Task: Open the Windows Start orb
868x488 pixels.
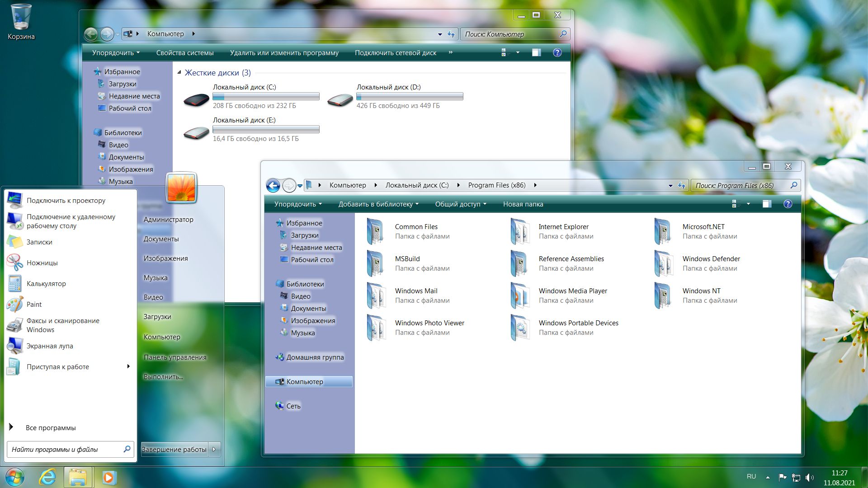Action: [14, 477]
